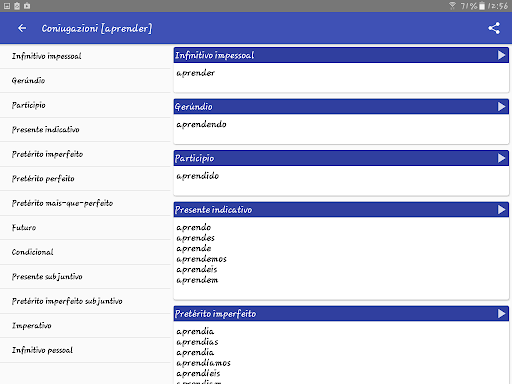The image size is (512, 384).
Task: Play audio for Infinitivo impessoal section
Action: [501, 55]
